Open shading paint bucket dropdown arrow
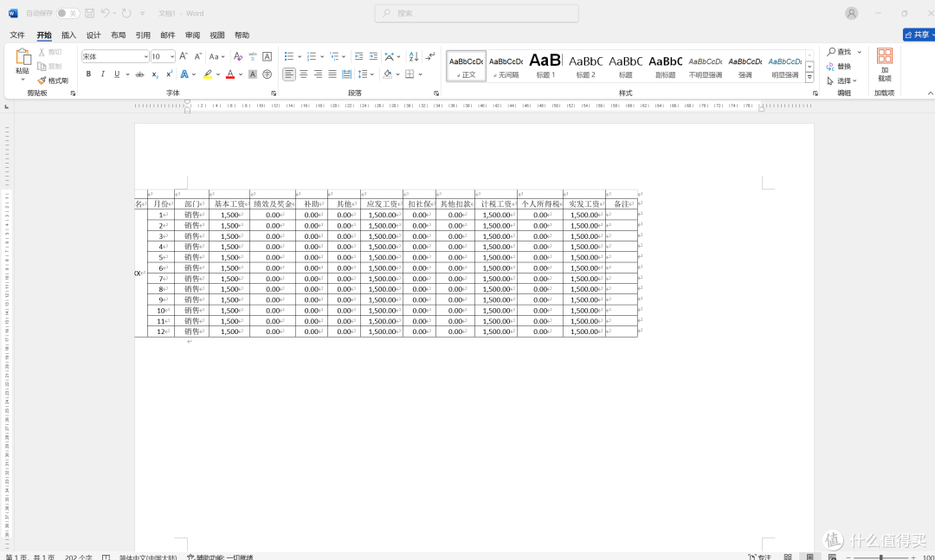The height and width of the screenshot is (560, 935). 397,74
